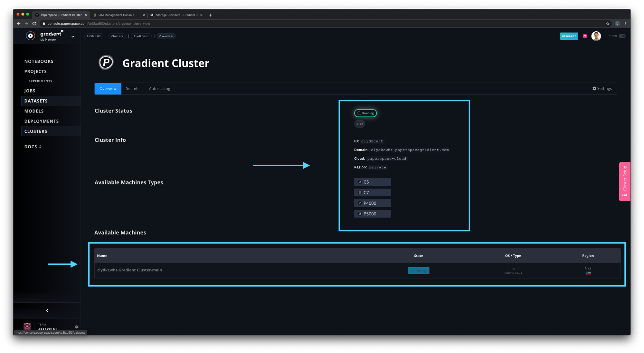Screen dimensions: 644x353
Task: Click the Gradient logo icon
Action: 30,36
